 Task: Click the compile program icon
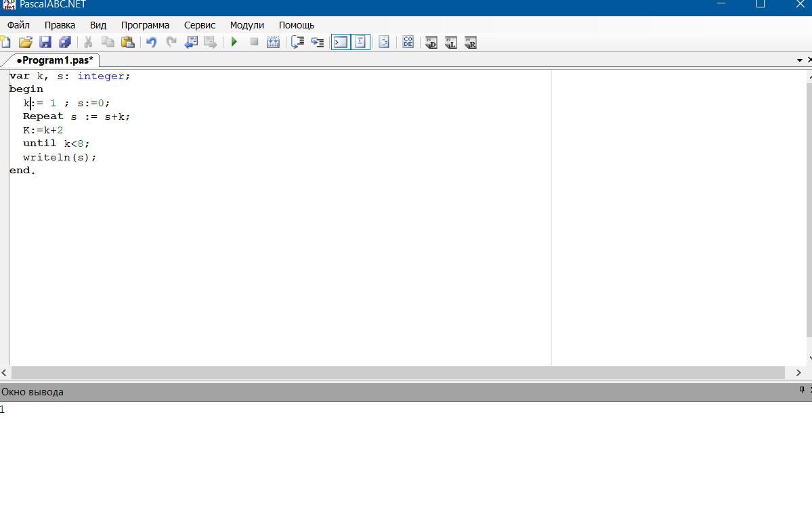pos(273,42)
